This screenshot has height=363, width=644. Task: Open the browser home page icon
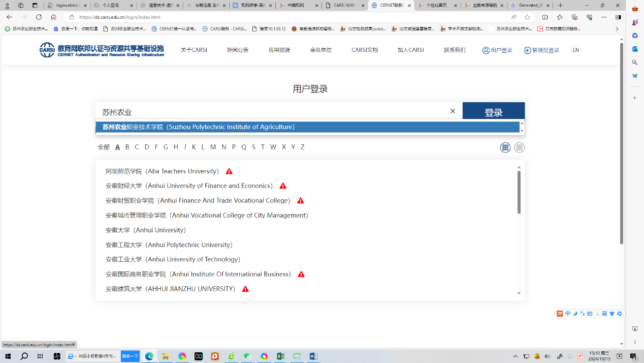click(x=53, y=17)
